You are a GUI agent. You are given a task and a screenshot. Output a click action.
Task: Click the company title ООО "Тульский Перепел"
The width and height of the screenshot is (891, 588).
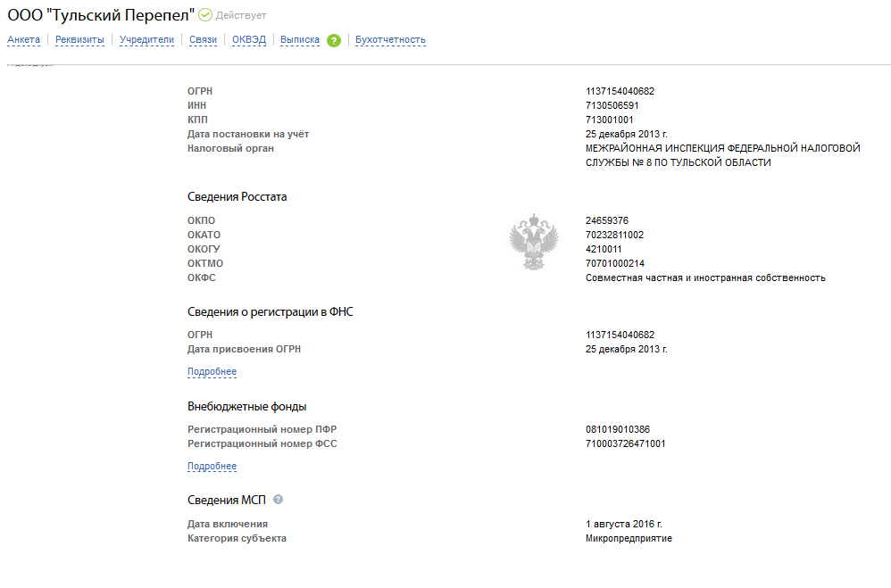click(x=101, y=15)
